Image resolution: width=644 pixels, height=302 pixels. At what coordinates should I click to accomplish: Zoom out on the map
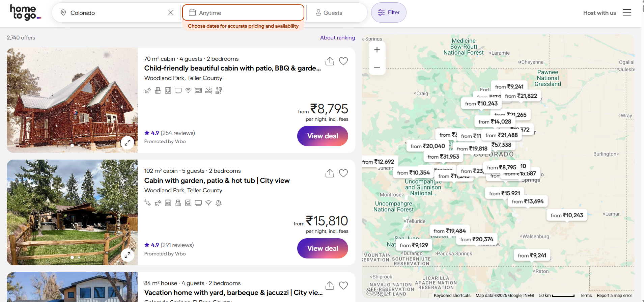click(377, 67)
